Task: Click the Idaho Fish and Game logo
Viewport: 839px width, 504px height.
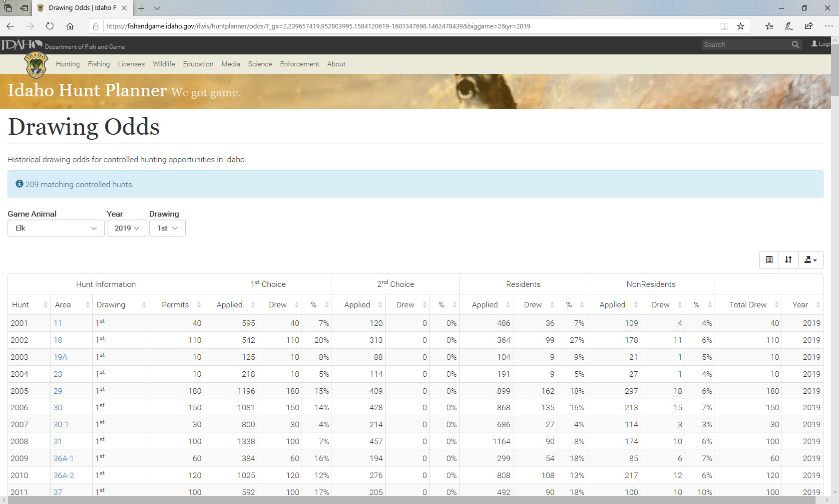Action: click(36, 65)
